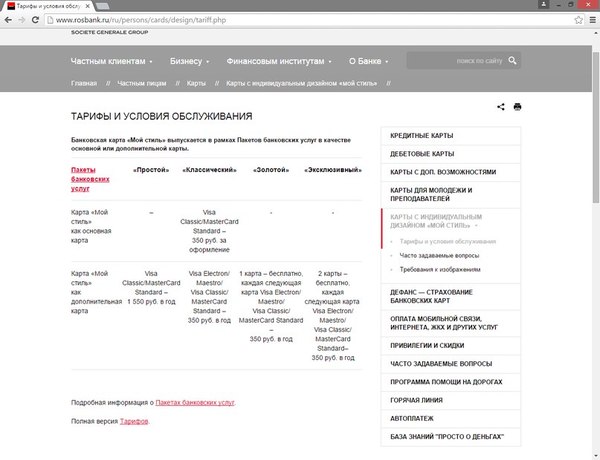Screen dimensions: 600x460
Task: Open Карты с индивидуальным дизайном breadcrumb
Action: pos(302,83)
